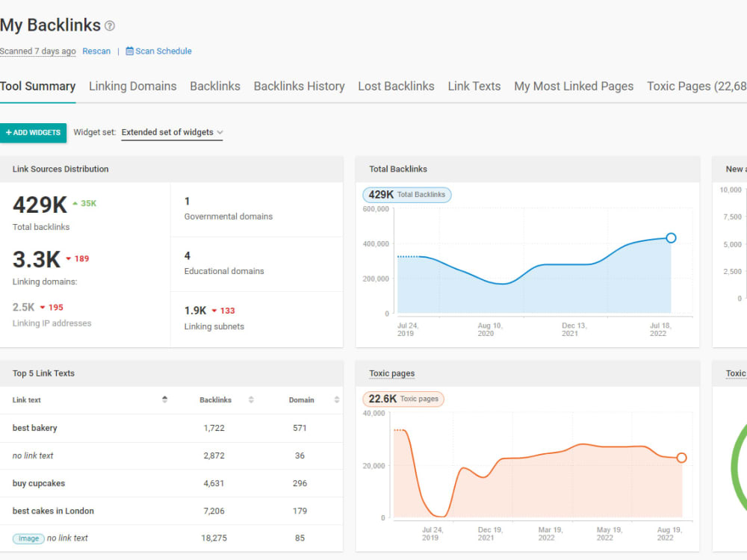The image size is (747, 560).
Task: Click the Total Backlinks chart end marker
Action: pyautogui.click(x=671, y=237)
